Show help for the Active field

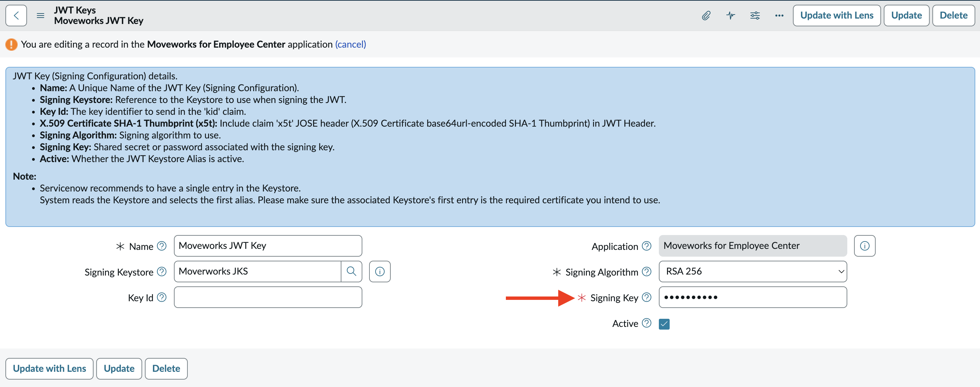(x=647, y=323)
